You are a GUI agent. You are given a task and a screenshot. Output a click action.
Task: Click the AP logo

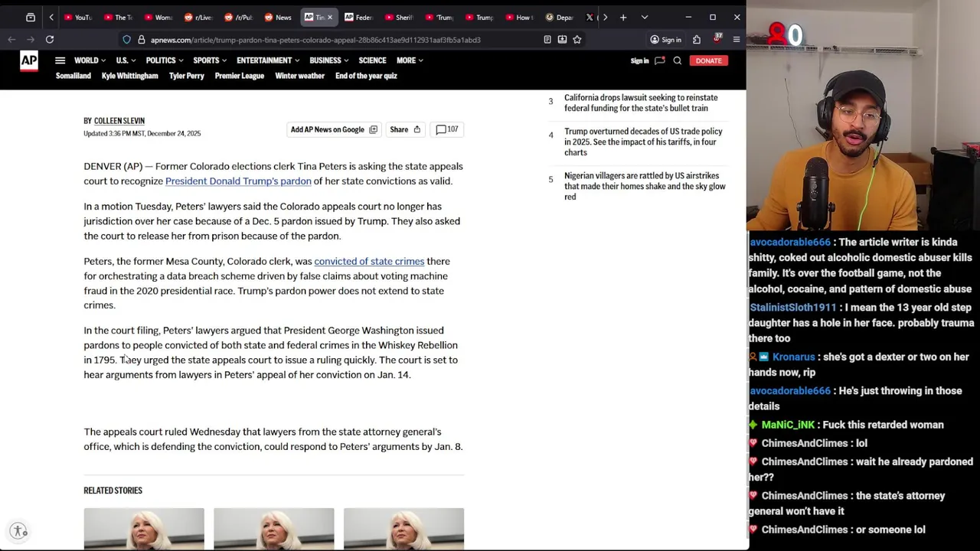(x=29, y=62)
